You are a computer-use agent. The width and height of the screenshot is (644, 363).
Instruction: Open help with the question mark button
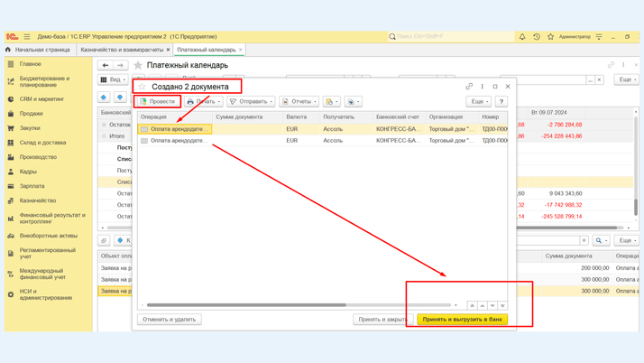click(501, 101)
